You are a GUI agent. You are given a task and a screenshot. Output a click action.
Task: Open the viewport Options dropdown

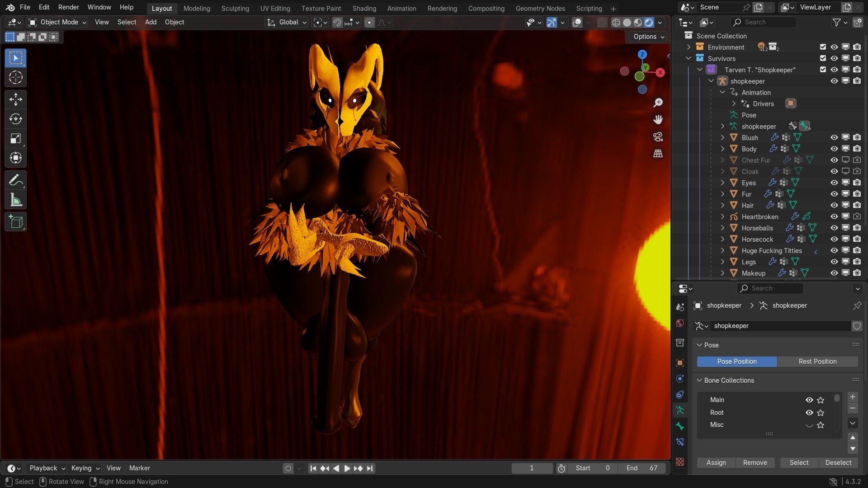(648, 37)
